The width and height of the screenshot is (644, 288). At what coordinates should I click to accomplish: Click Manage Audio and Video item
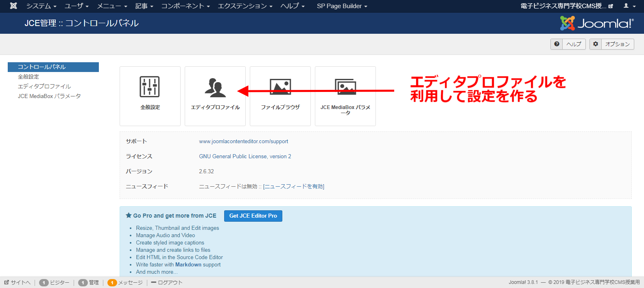[x=165, y=236]
